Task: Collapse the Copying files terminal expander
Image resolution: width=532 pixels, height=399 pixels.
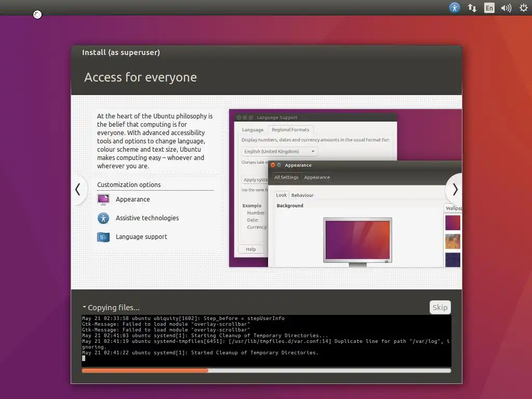Action: coord(84,307)
